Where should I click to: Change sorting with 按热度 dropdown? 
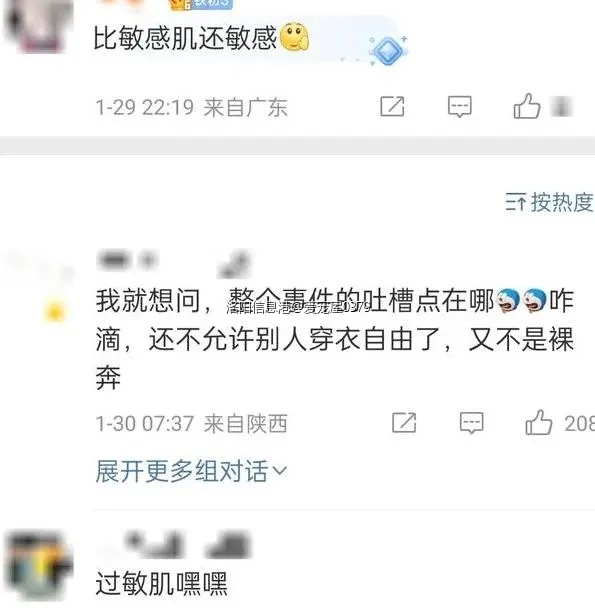click(549, 202)
